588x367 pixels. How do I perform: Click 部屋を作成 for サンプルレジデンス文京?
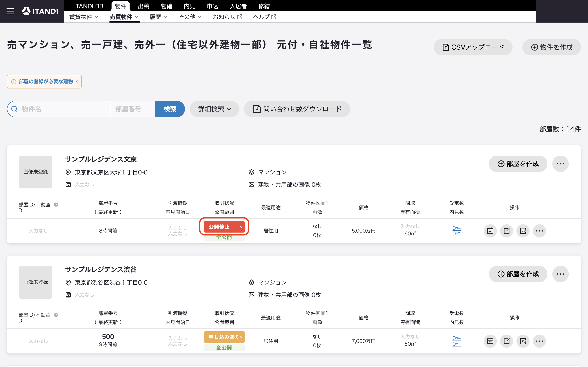coord(518,164)
